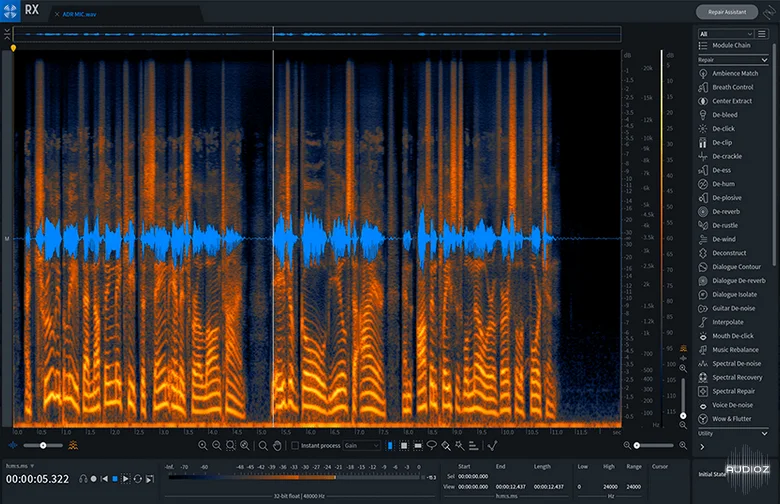
Task: Collapse the Repair category section
Action: tap(733, 60)
